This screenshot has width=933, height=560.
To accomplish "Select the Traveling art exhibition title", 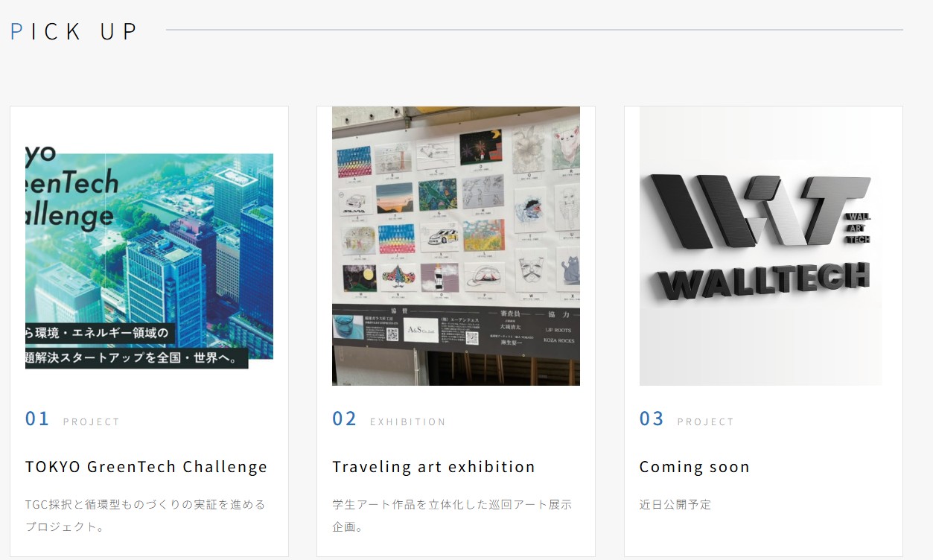I will tap(434, 467).
